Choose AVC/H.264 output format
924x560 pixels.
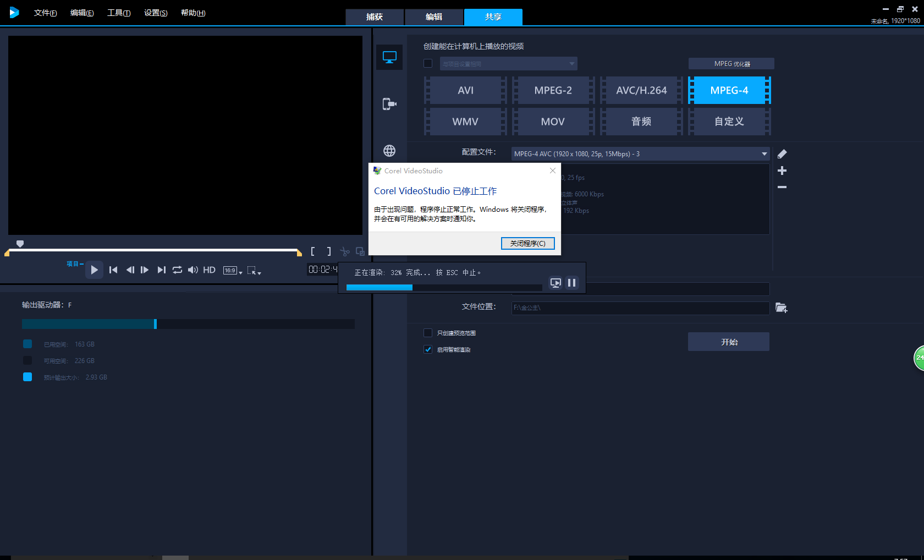coord(641,90)
